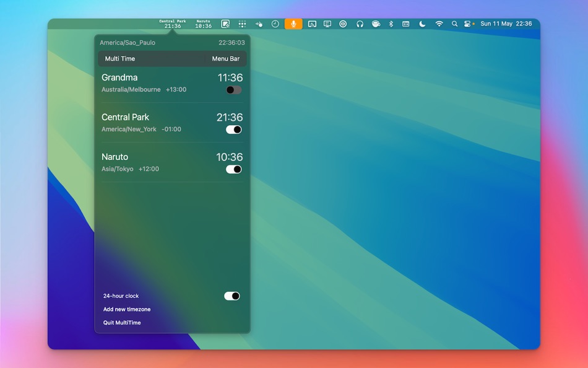Click the keyboard input menu bar icon
The image size is (588, 368).
pos(406,24)
